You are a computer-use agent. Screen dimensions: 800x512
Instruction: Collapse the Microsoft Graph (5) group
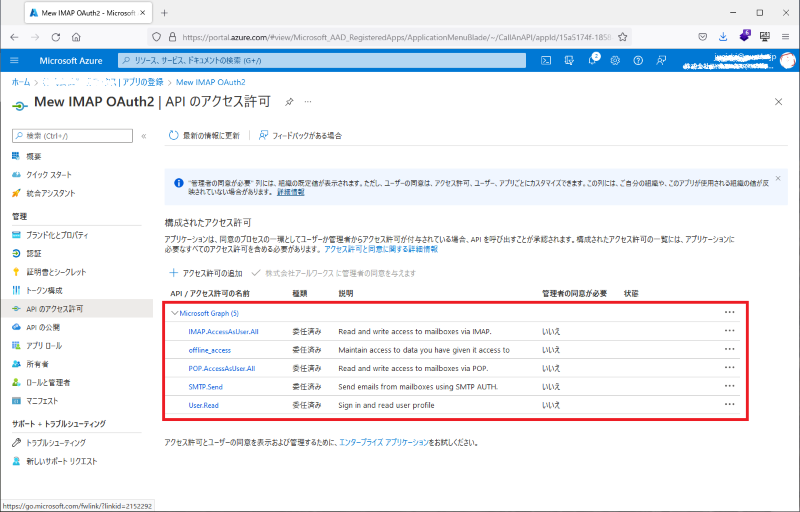(175, 313)
